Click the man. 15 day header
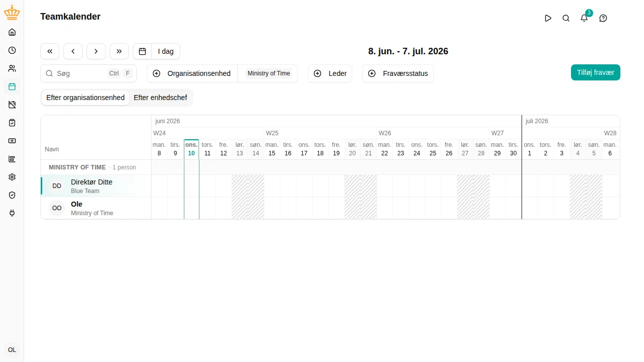The image size is (644, 362). (272, 149)
